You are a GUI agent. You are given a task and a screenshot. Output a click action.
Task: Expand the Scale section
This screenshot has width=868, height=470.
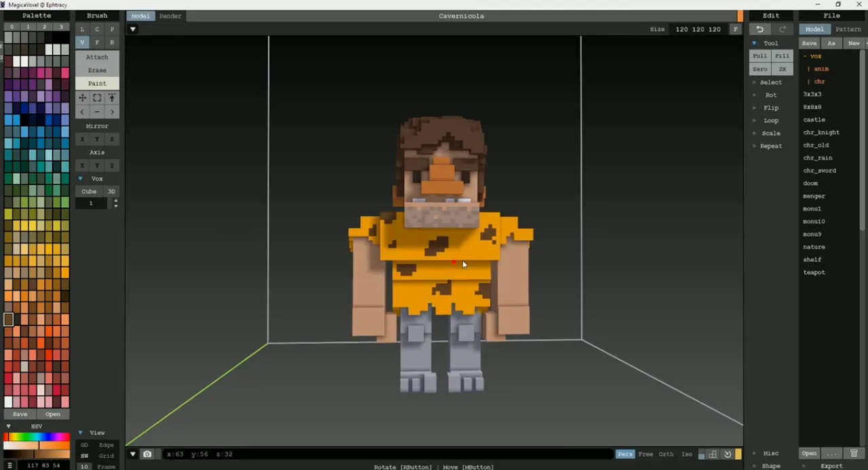(754, 134)
